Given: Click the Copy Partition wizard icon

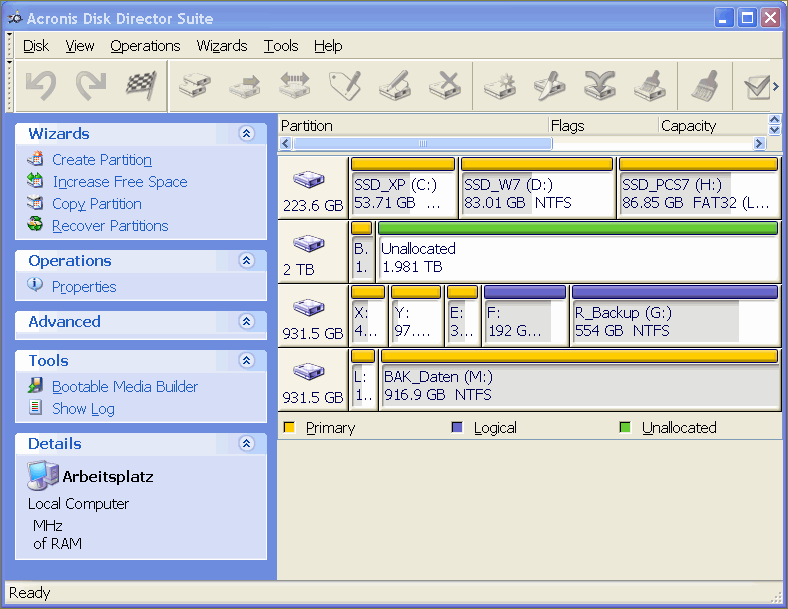Looking at the screenshot, I should pos(35,202).
